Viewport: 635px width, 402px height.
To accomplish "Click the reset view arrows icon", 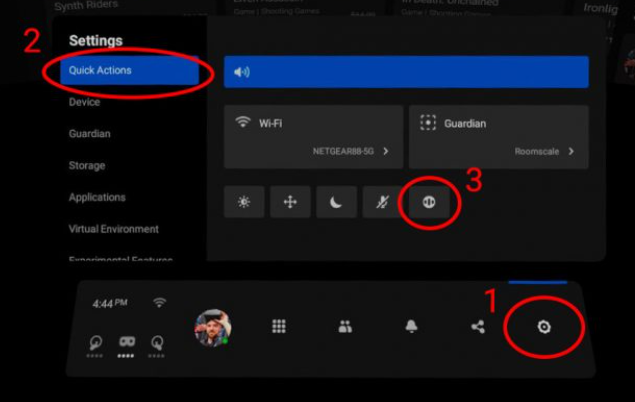I will point(290,202).
